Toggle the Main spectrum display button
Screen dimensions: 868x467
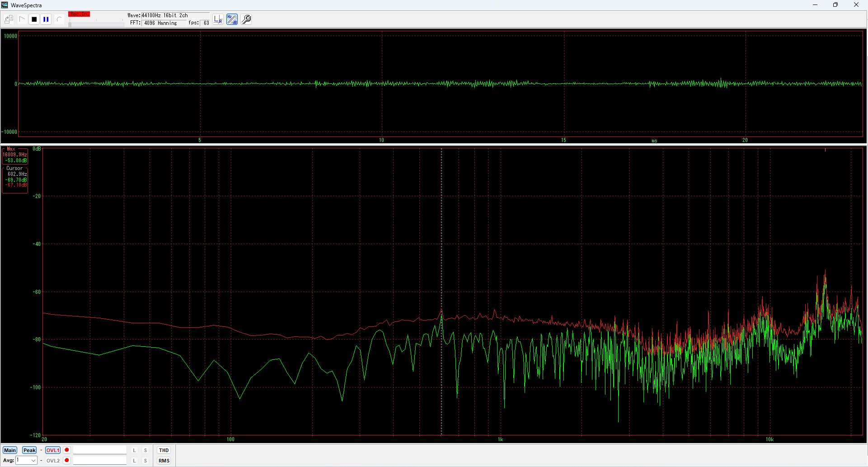click(x=10, y=450)
